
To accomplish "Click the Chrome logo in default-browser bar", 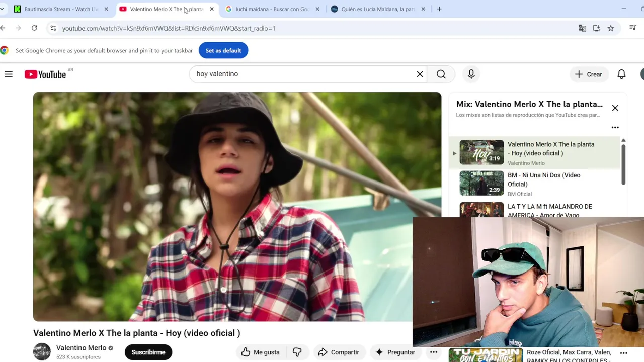I will point(5,50).
